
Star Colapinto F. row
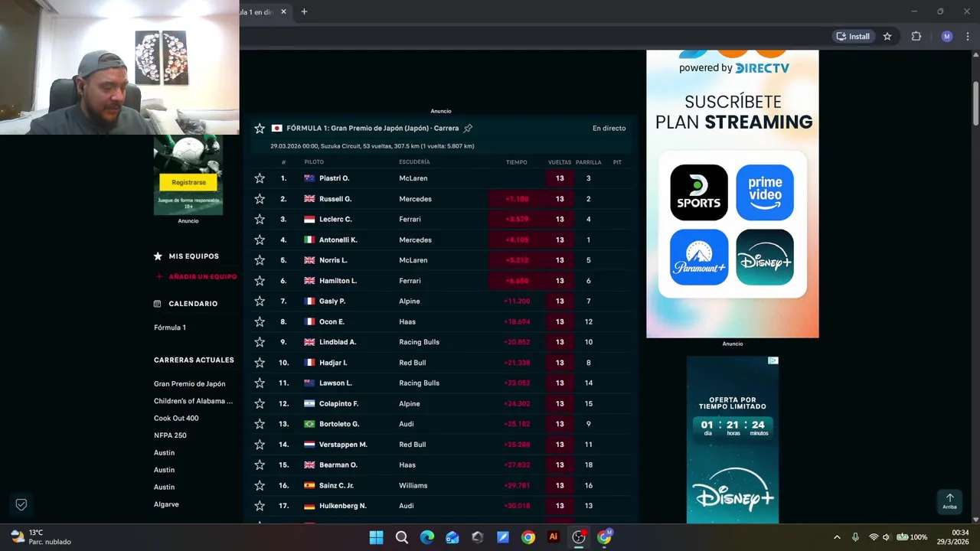coord(260,403)
